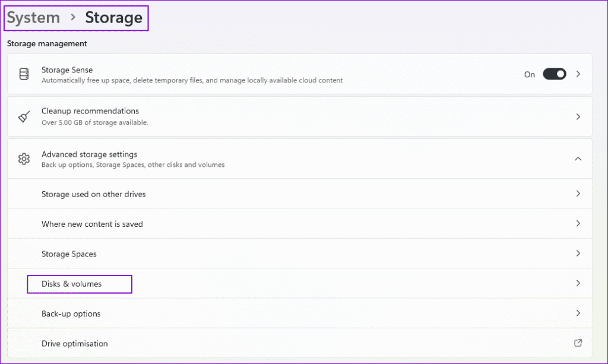Open the Where new content is saved label
Image resolution: width=608 pixels, height=364 pixels.
click(x=92, y=224)
